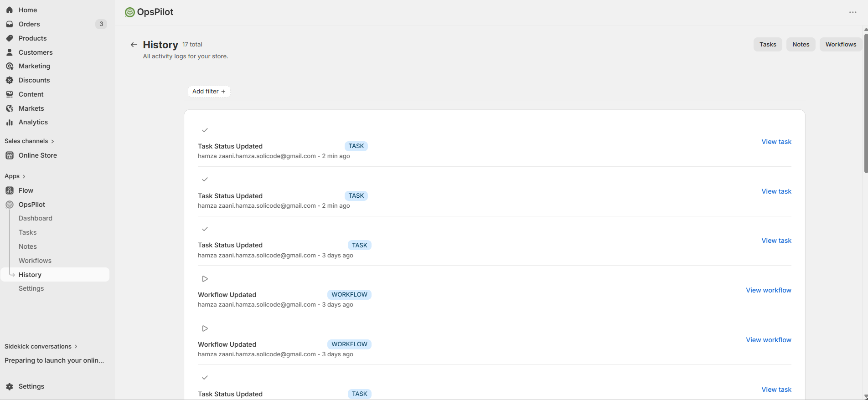Click the OpsPilot app icon in sidebar
Screen dimensions: 868x400
tap(10, 205)
